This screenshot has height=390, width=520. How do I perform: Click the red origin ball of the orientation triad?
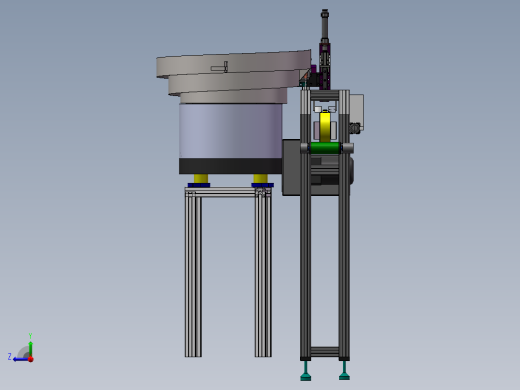coord(31,359)
